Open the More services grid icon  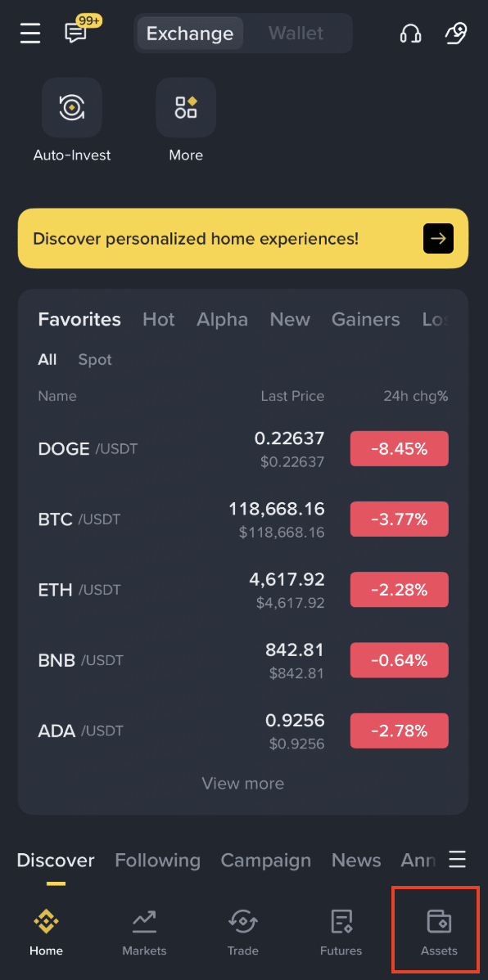[x=186, y=107]
